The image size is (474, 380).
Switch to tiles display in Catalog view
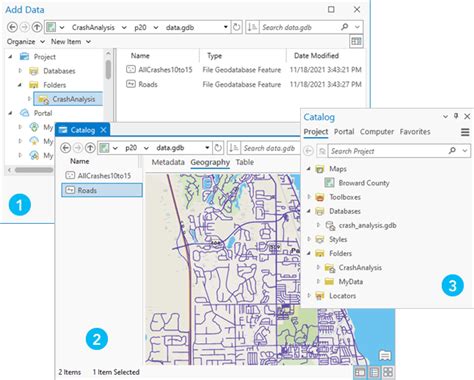[388, 372]
